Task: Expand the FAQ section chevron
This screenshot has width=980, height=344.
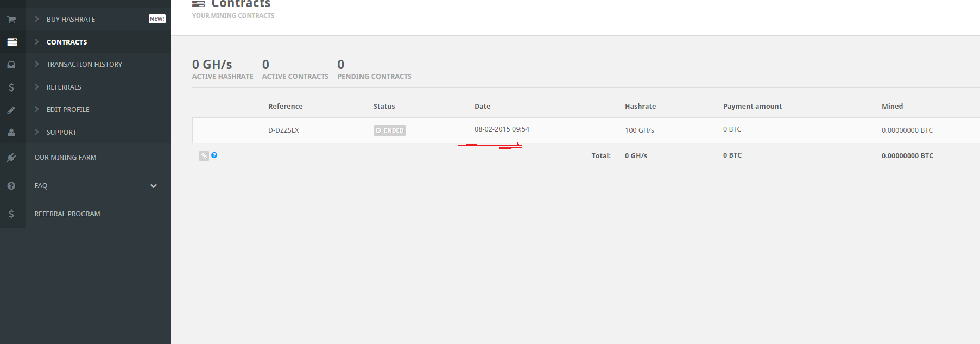Action: (x=154, y=186)
